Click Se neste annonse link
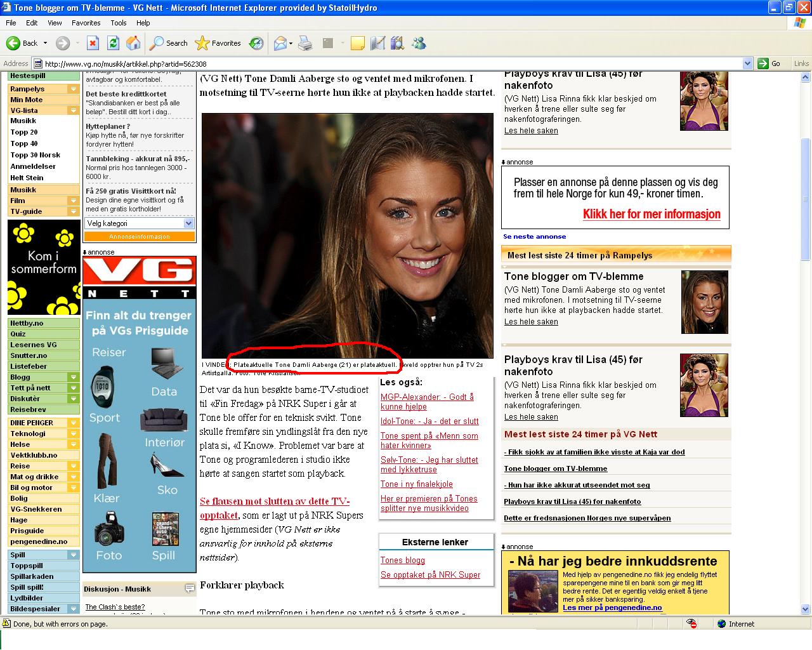The height and width of the screenshot is (650, 812). coord(535,236)
